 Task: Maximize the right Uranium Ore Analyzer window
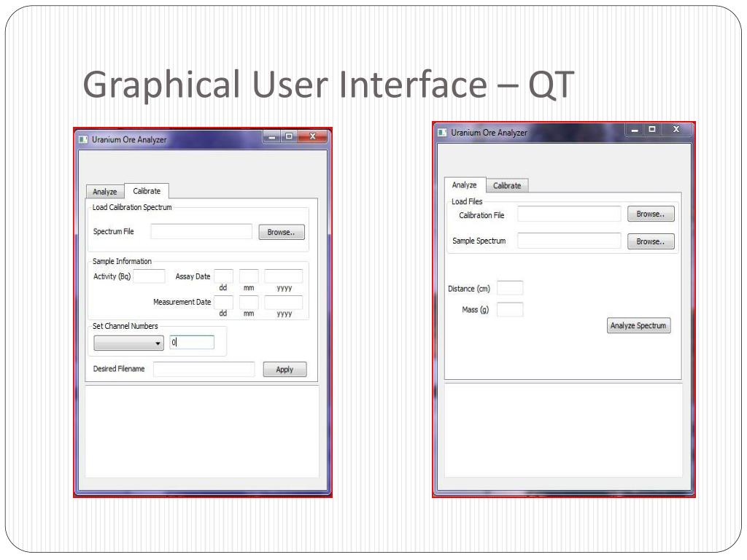tap(652, 129)
